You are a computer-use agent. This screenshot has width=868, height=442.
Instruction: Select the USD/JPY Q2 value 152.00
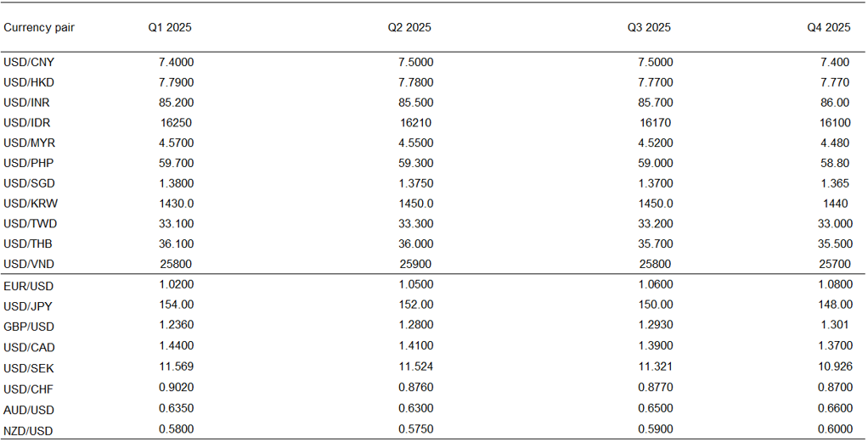click(x=416, y=305)
